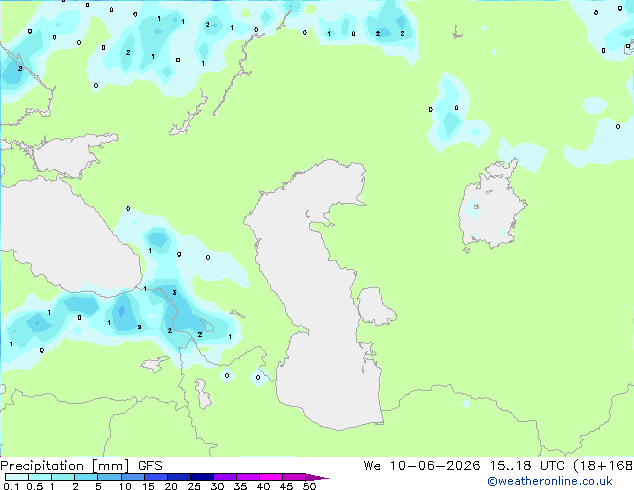Click the 0.1–0.5 mm legend swatch
Screen dimensions: 634x490
click(x=17, y=477)
